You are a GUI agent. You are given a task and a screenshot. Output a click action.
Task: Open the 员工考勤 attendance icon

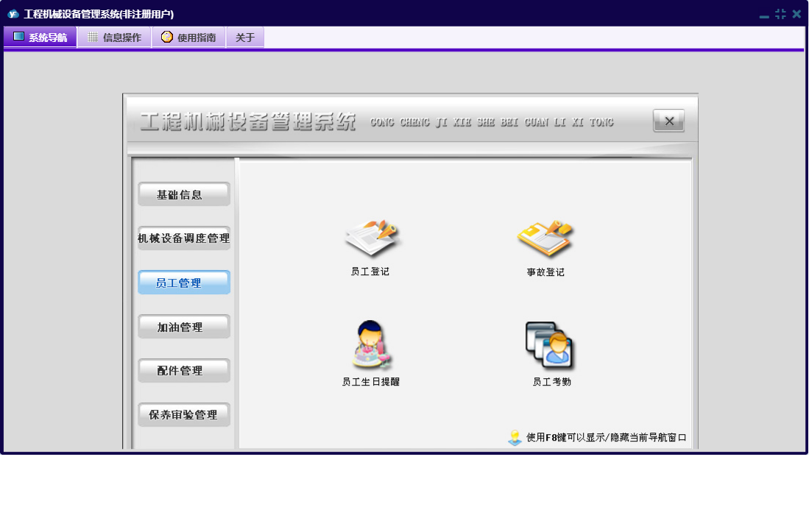tap(551, 345)
